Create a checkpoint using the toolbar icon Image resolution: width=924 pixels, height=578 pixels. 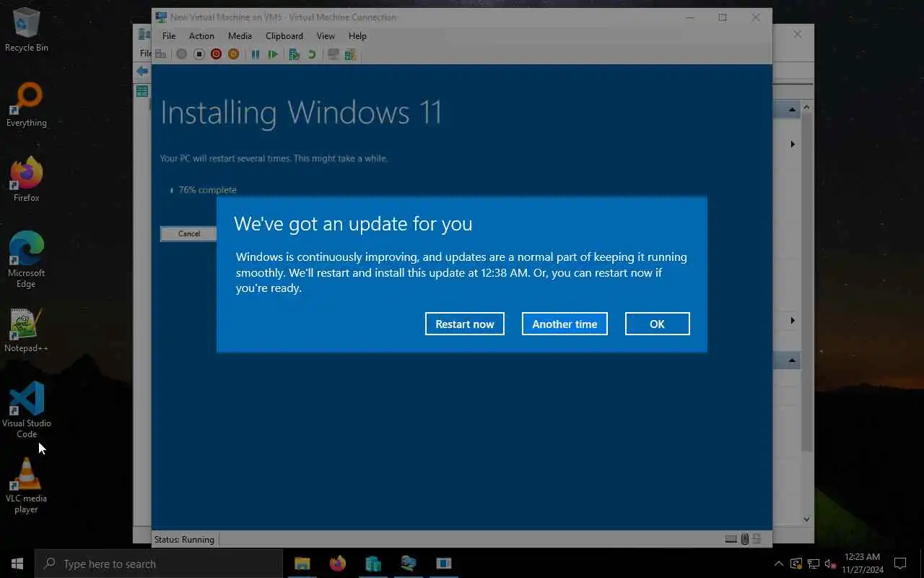tap(294, 54)
